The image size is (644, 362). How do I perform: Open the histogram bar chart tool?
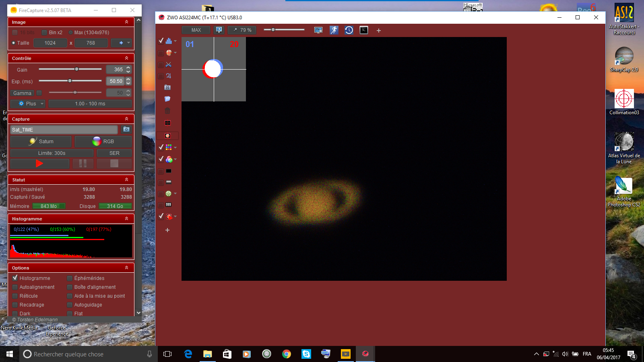[169, 41]
